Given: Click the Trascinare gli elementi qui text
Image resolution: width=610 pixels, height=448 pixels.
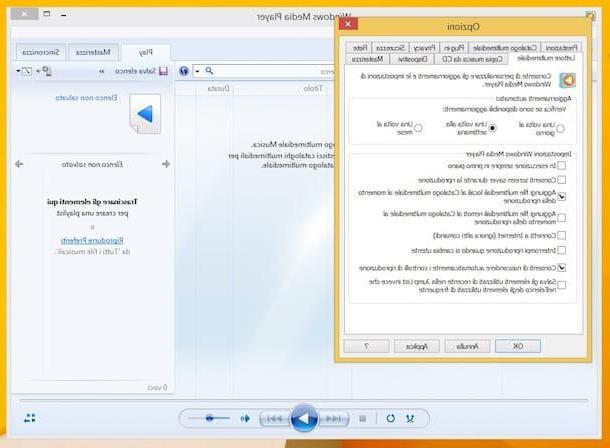Looking at the screenshot, I should pyautogui.click(x=92, y=202).
